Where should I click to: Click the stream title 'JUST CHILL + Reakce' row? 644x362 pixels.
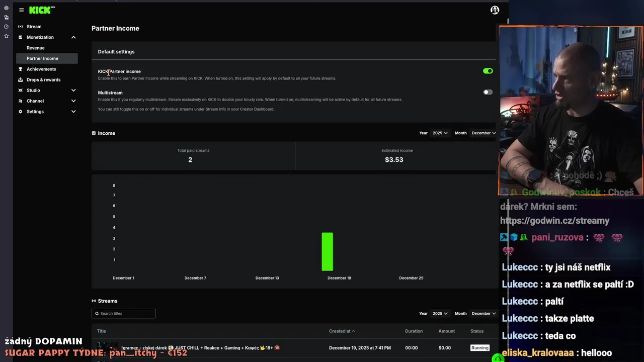[x=200, y=348]
